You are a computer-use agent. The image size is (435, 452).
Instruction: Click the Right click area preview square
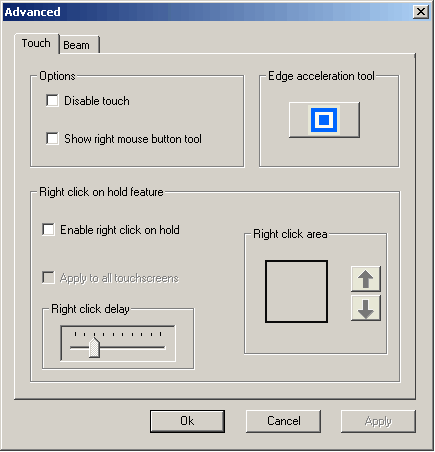tap(296, 291)
